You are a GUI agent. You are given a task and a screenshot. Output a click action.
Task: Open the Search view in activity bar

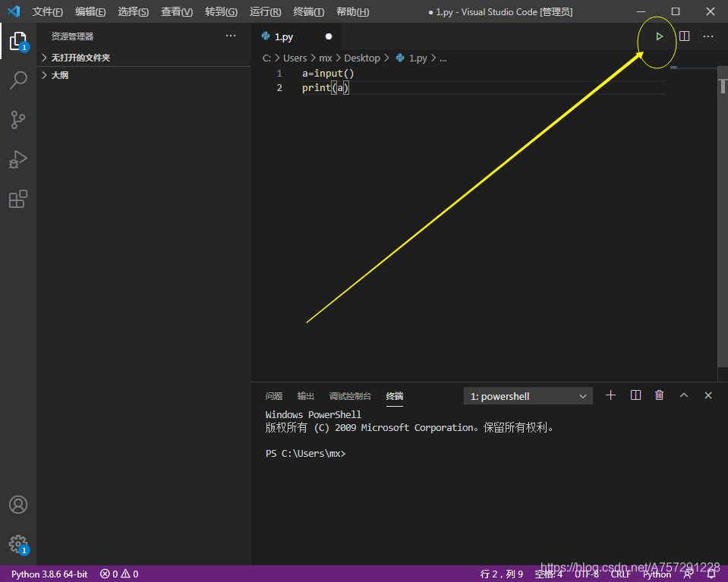click(x=18, y=80)
